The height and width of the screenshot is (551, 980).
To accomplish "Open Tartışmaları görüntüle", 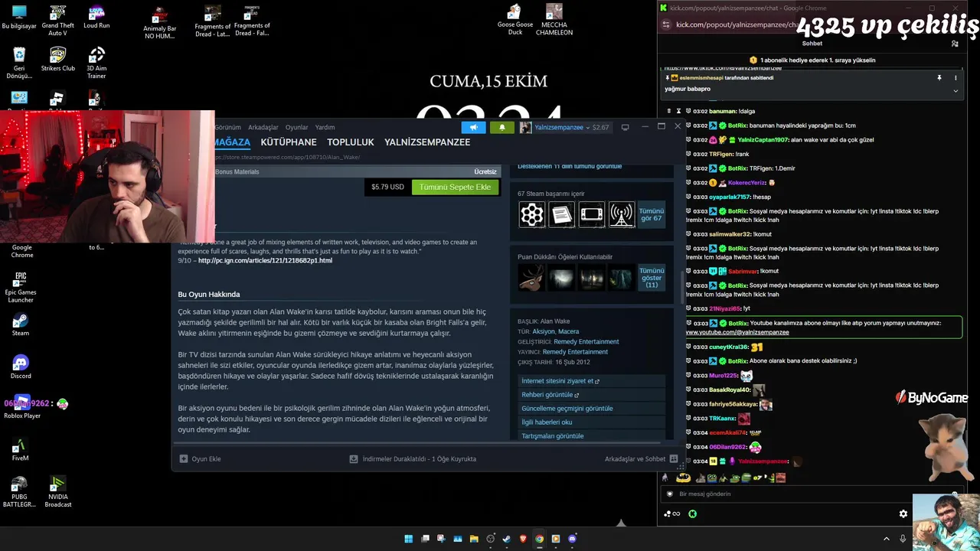I will [x=592, y=436].
